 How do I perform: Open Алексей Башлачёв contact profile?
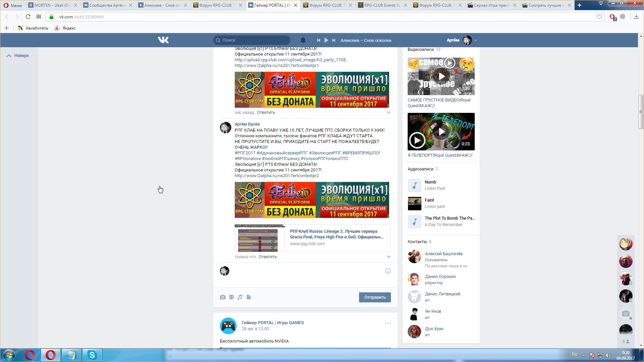click(444, 254)
